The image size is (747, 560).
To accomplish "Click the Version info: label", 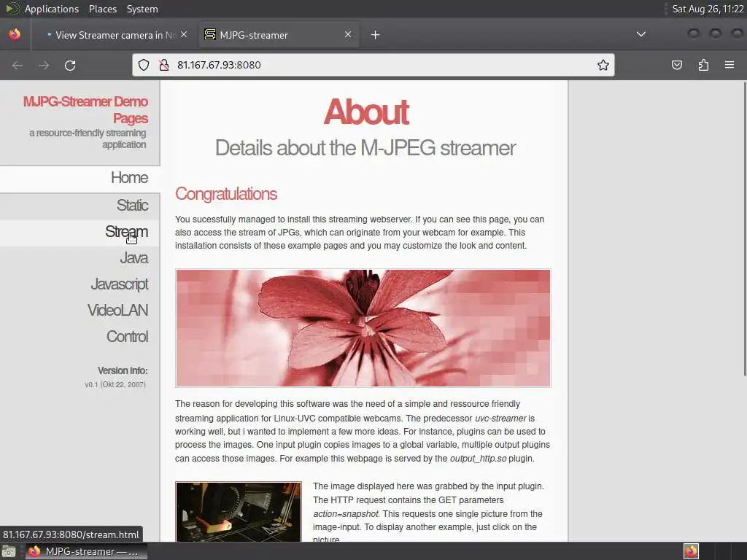I will [x=123, y=370].
